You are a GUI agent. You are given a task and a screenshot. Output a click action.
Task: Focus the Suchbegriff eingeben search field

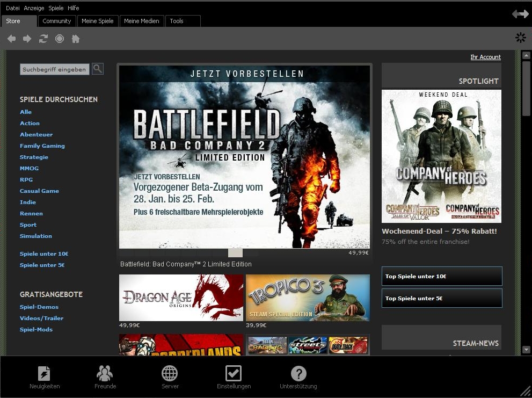(55, 69)
